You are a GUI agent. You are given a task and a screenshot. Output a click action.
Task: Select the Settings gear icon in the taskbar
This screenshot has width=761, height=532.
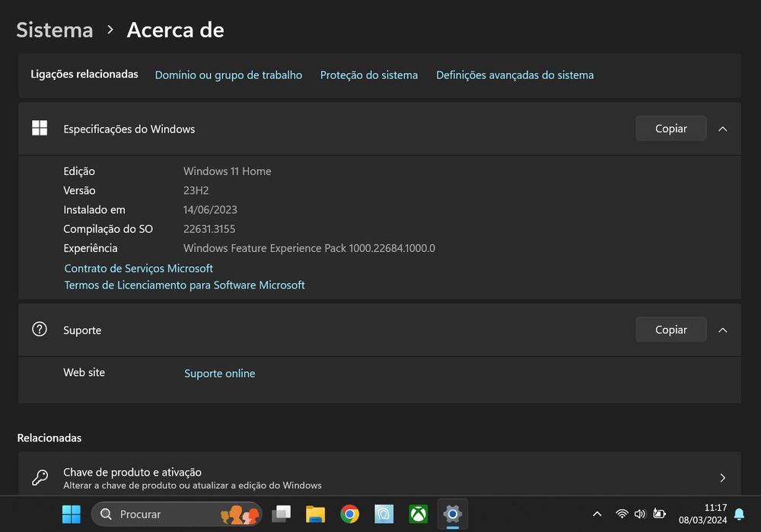[x=452, y=514]
